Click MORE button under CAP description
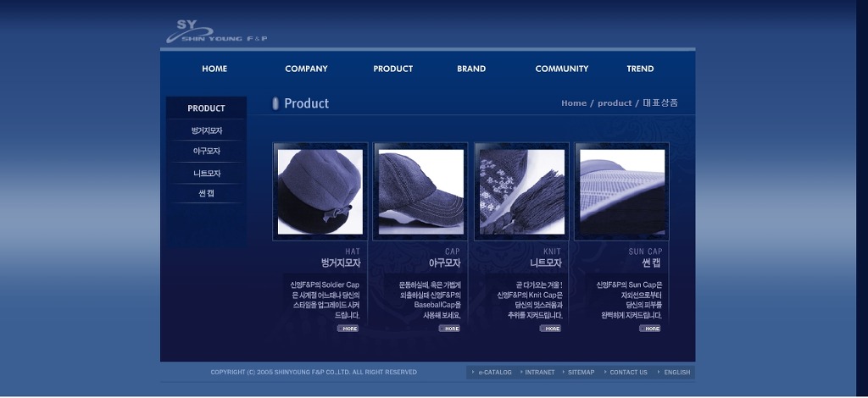 point(449,329)
